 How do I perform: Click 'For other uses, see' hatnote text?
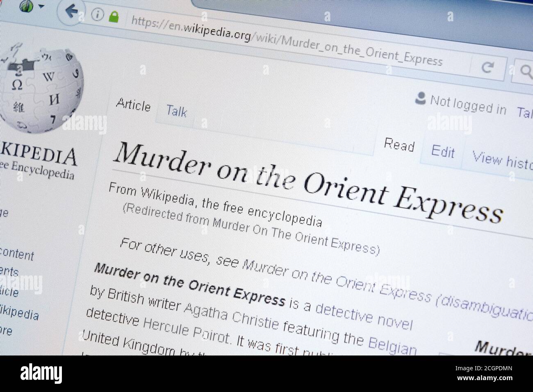tap(179, 253)
